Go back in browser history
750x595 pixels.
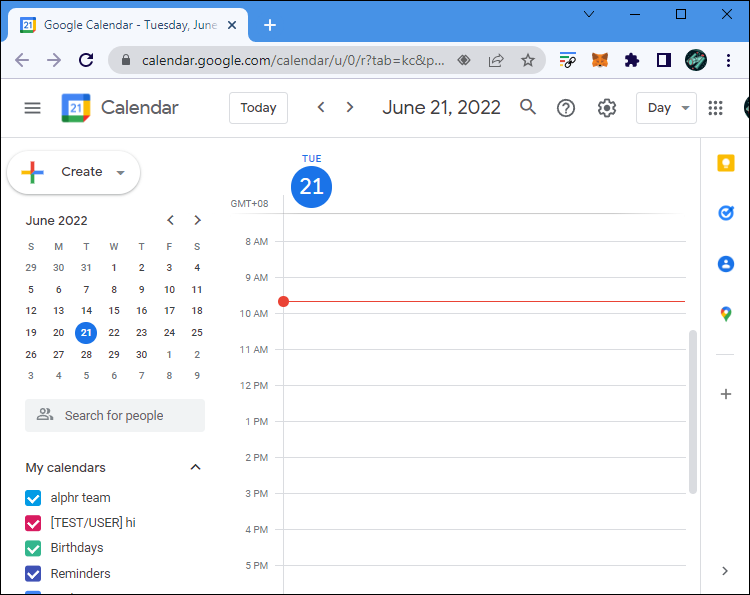(x=22, y=60)
